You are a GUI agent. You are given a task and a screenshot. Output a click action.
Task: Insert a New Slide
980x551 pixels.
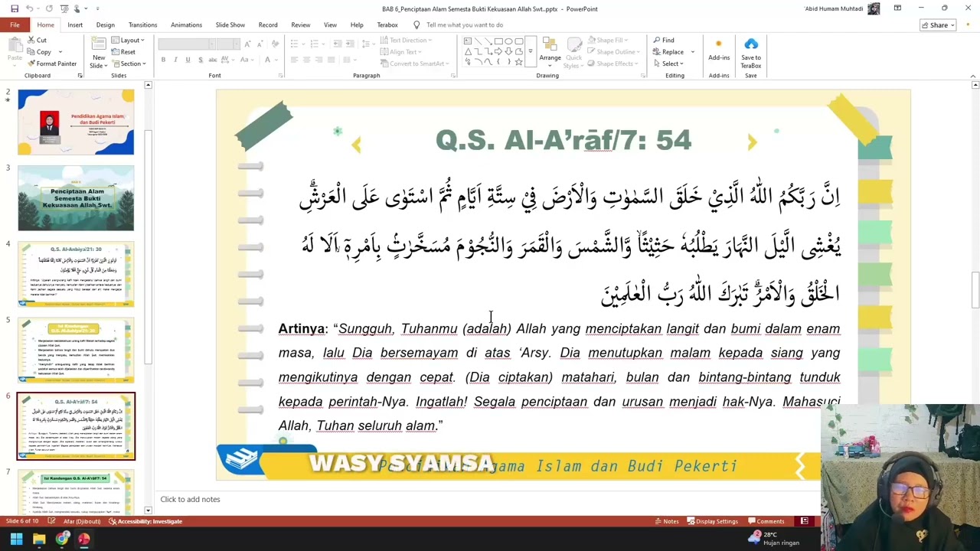tap(99, 52)
